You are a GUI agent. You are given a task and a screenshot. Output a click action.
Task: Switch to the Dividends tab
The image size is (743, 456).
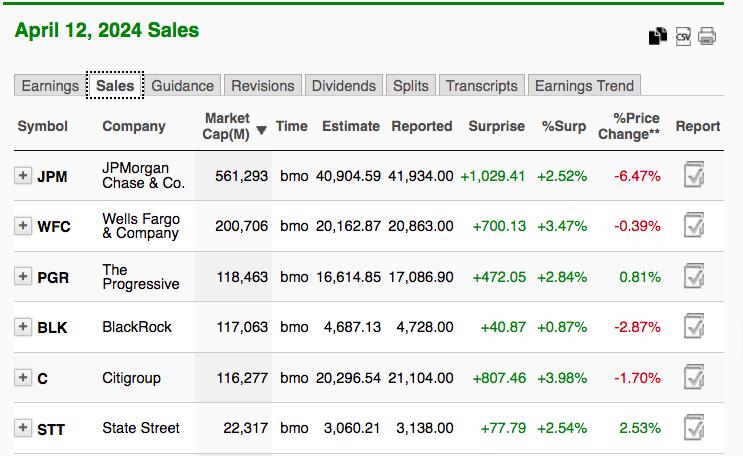[343, 86]
